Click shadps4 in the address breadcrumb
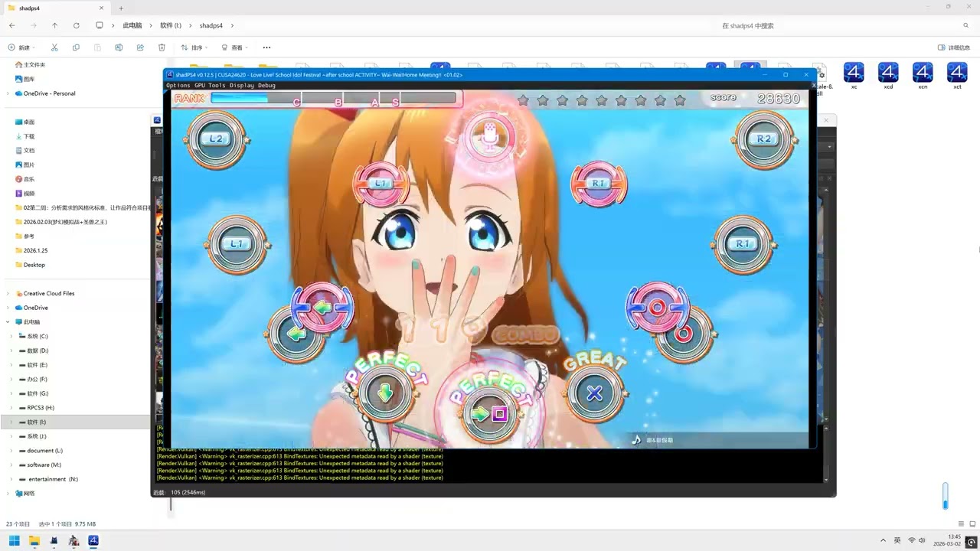The image size is (980, 551). click(211, 25)
